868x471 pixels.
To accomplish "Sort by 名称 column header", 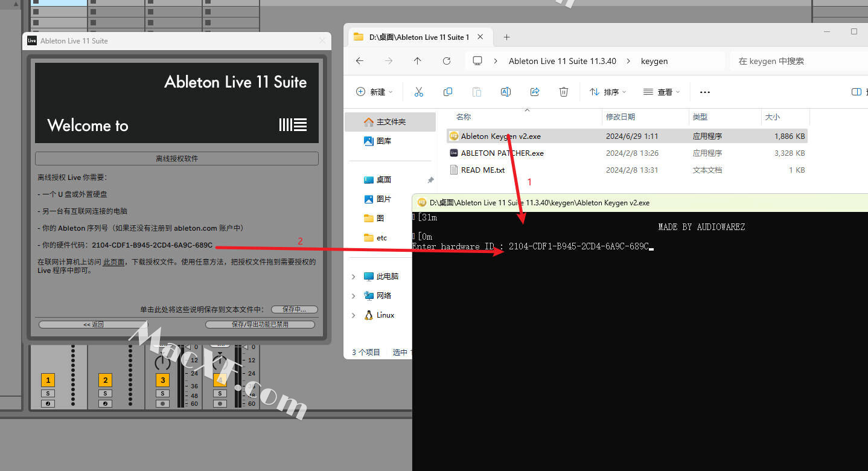I will [464, 117].
